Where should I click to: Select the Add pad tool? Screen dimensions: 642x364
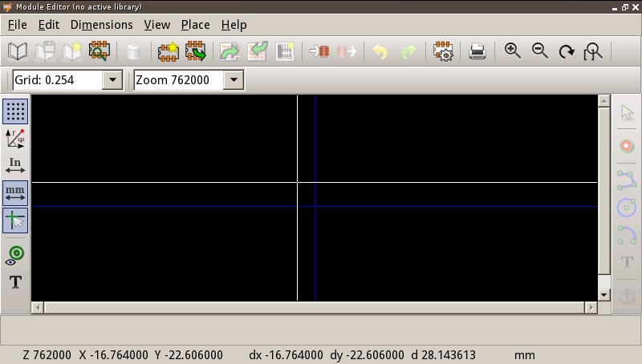pyautogui.click(x=627, y=146)
